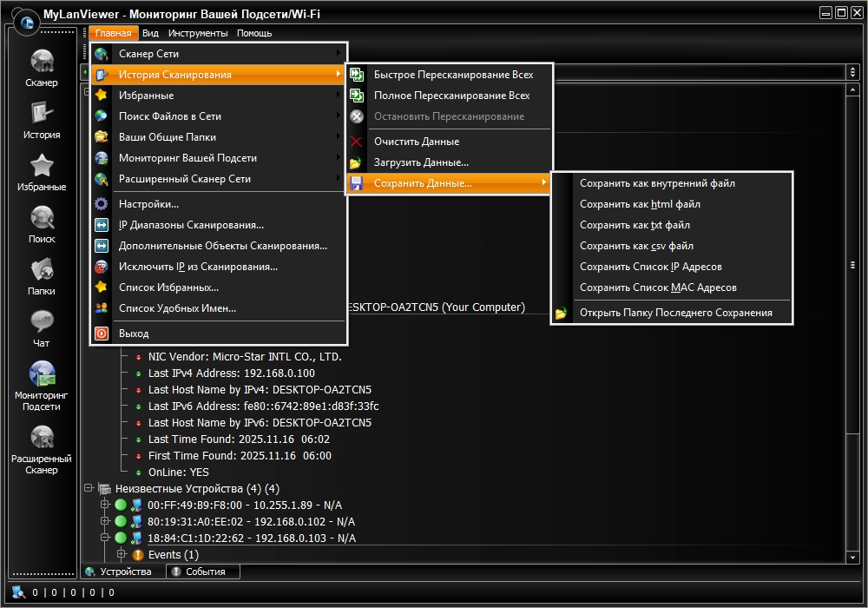Click the Загрузить Данные folder icon
This screenshot has width=868, height=608.
(357, 162)
